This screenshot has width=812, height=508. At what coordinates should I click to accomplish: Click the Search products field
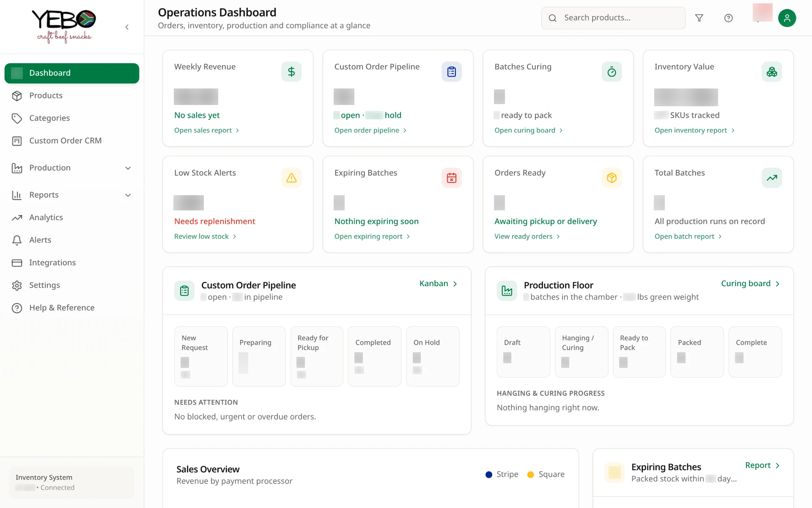[x=613, y=18]
